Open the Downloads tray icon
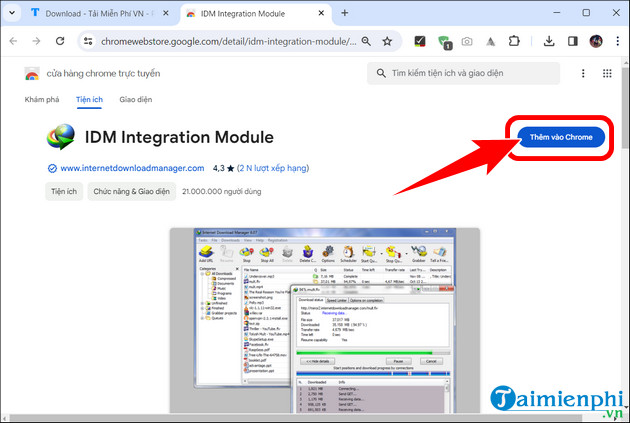The height and width of the screenshot is (423, 630). point(549,41)
